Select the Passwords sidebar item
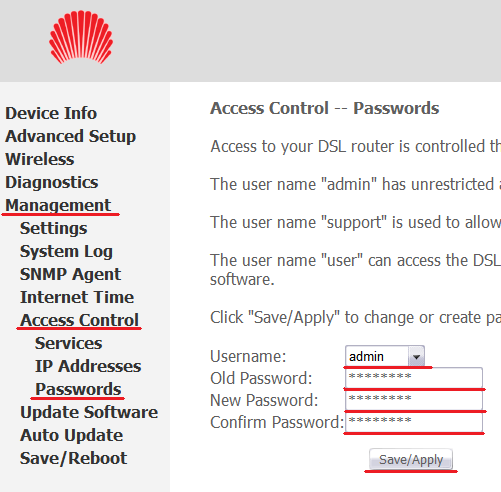501x492 pixels. tap(78, 389)
